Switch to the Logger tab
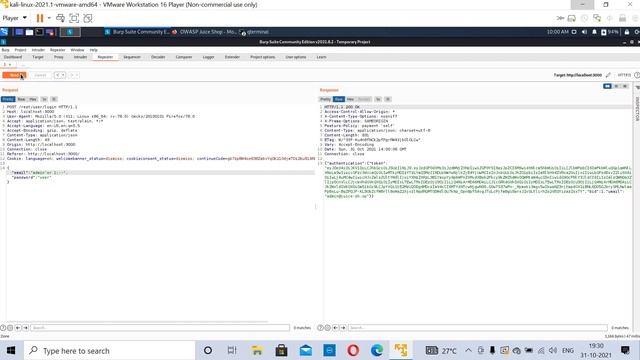Viewport: 640px width, 360px height. (208, 57)
